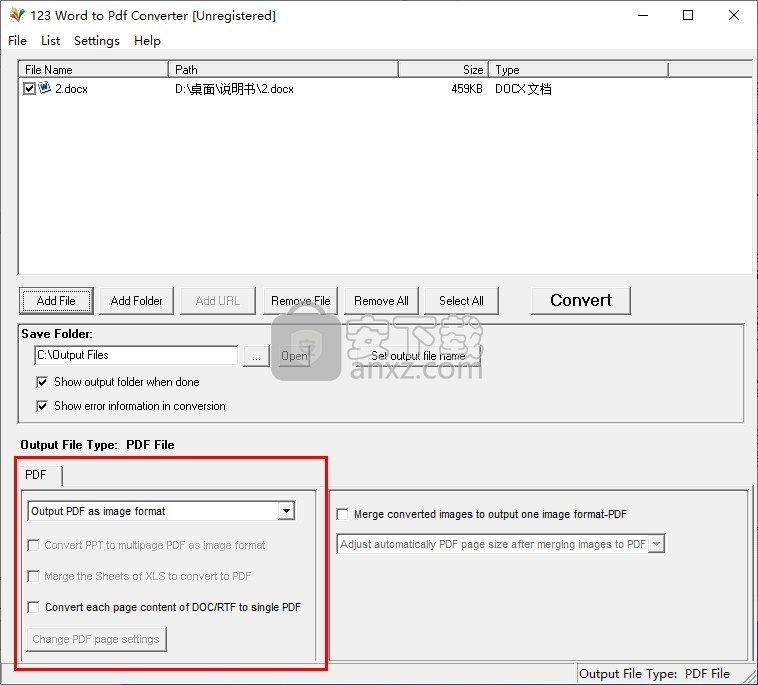Click the Word document icon beside 2.docx
Viewport: 758px width, 685px height.
pyautogui.click(x=44, y=88)
